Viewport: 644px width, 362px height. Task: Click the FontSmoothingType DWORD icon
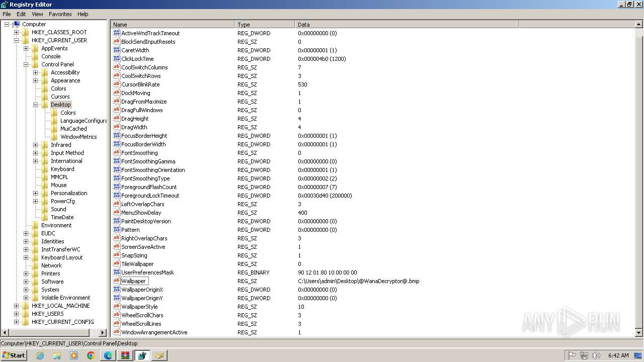[117, 178]
